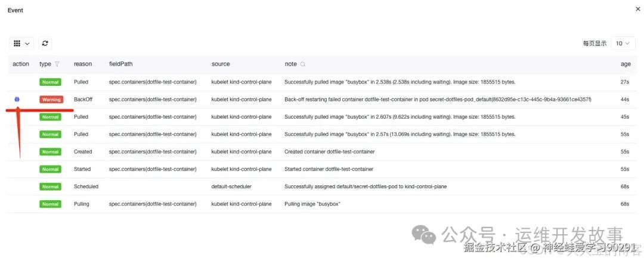644x261 pixels.
Task: Click the refresh icon button
Action: [x=45, y=43]
